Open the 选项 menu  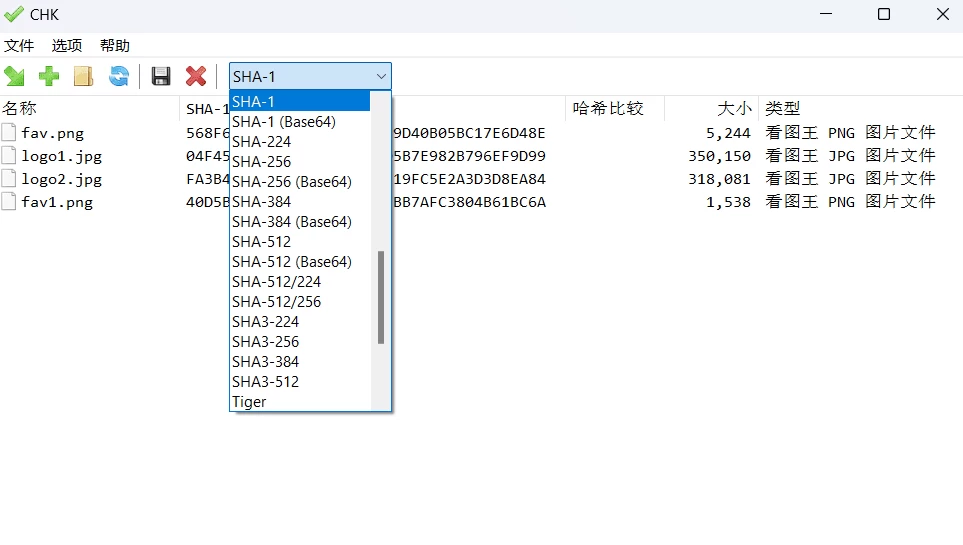click(67, 46)
